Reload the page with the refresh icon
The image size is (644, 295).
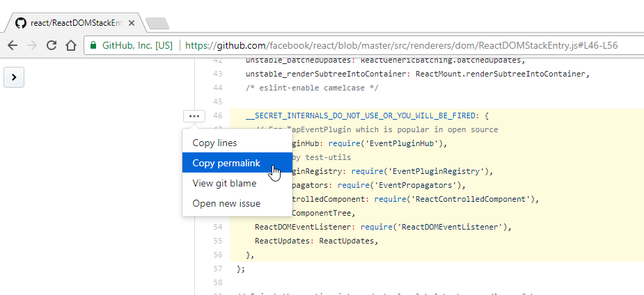pos(52,45)
